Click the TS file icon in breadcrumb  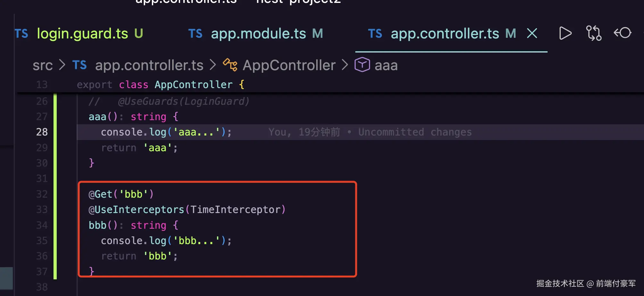tap(79, 65)
